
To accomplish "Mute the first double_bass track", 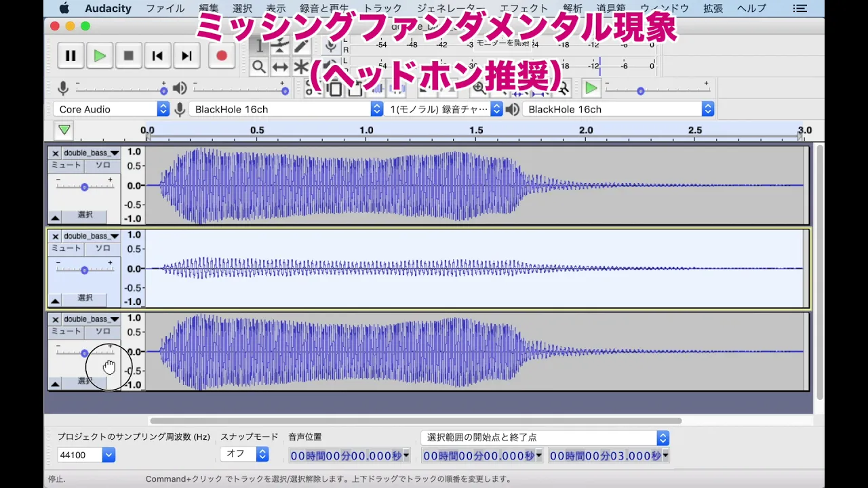I will coord(66,165).
